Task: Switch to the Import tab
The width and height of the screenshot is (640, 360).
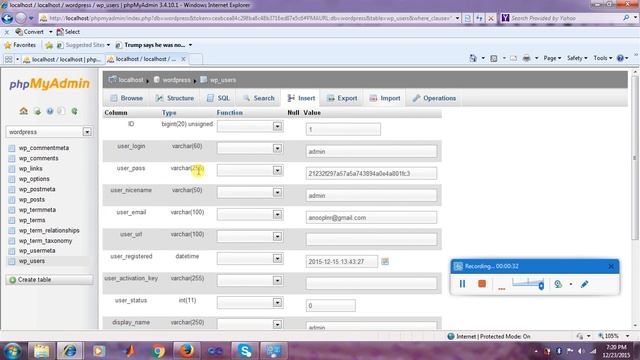Action: 385,98
